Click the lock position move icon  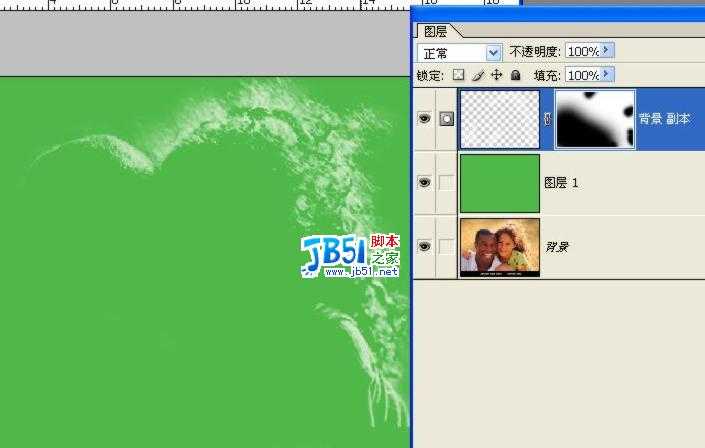click(x=496, y=75)
